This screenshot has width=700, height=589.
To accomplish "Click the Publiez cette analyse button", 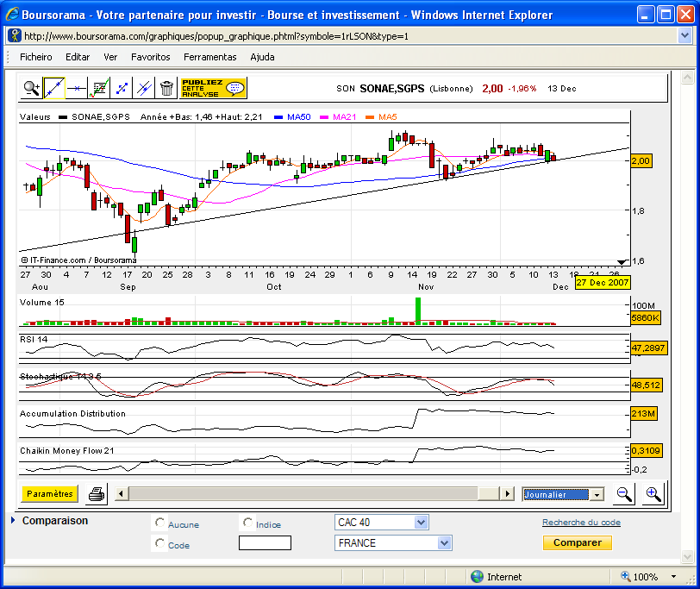I will point(213,88).
